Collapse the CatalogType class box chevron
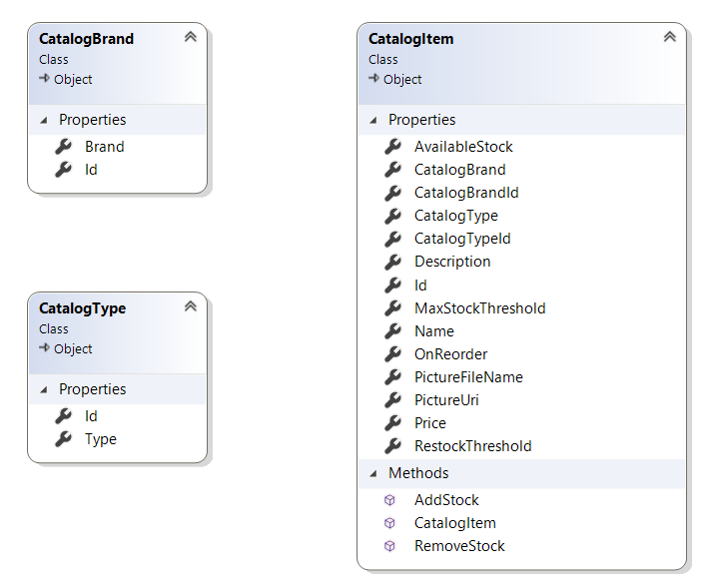 click(190, 306)
